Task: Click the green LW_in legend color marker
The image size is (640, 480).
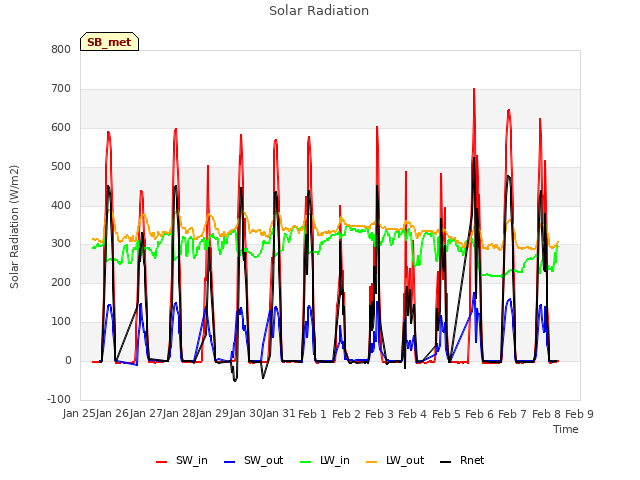Action: click(x=305, y=462)
